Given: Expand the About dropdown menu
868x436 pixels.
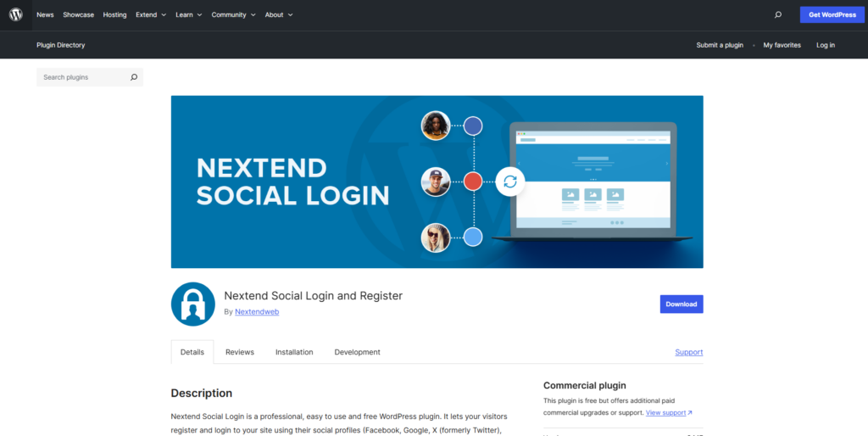Looking at the screenshot, I should click(x=279, y=15).
